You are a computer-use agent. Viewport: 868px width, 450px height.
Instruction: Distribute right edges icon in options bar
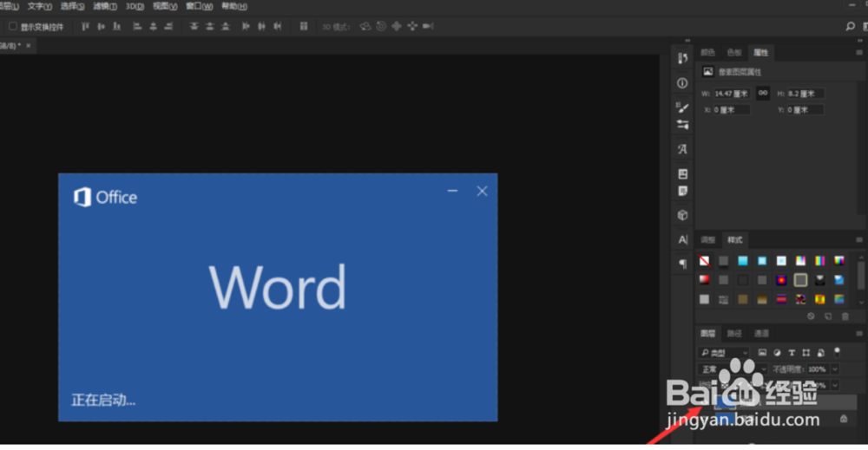278,26
